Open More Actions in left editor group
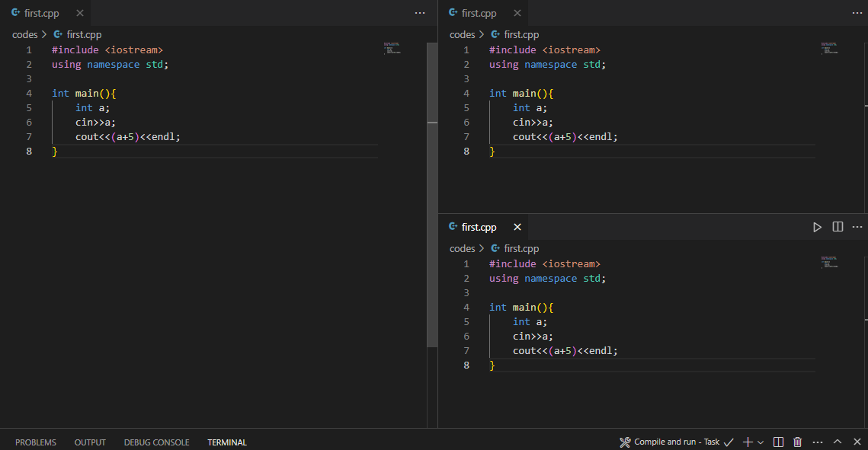The width and height of the screenshot is (868, 450). coord(420,13)
